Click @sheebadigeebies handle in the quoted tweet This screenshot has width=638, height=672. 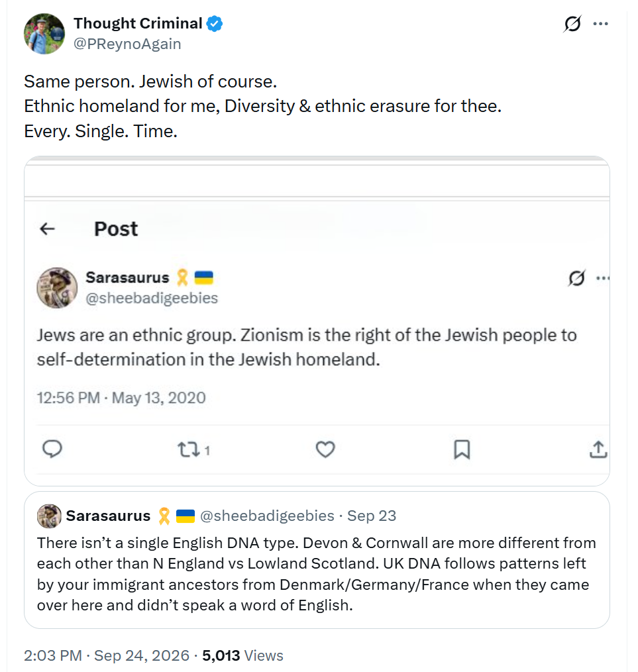[x=268, y=516]
